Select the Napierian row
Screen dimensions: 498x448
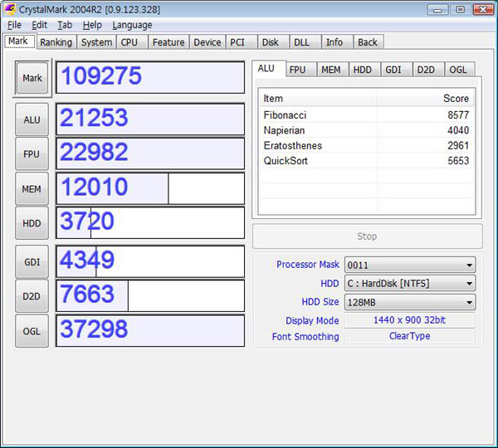[x=367, y=130]
